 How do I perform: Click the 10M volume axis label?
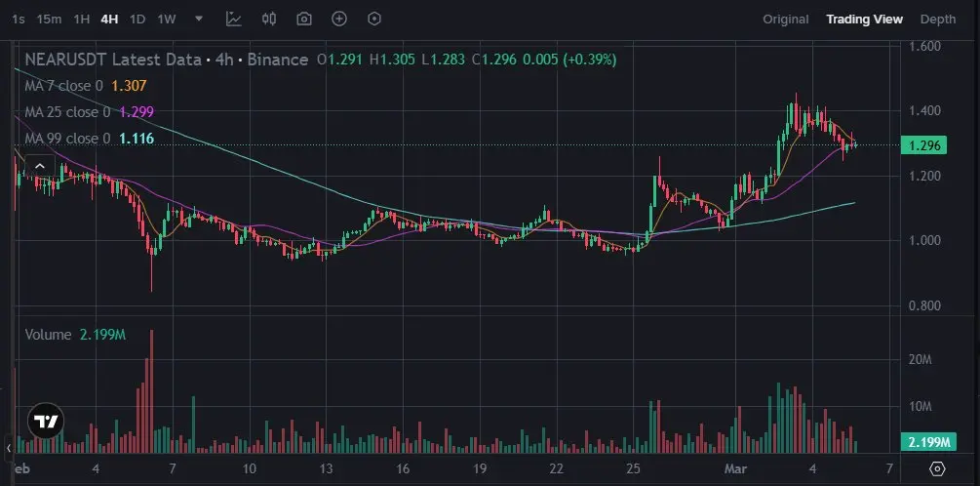pyautogui.click(x=921, y=407)
